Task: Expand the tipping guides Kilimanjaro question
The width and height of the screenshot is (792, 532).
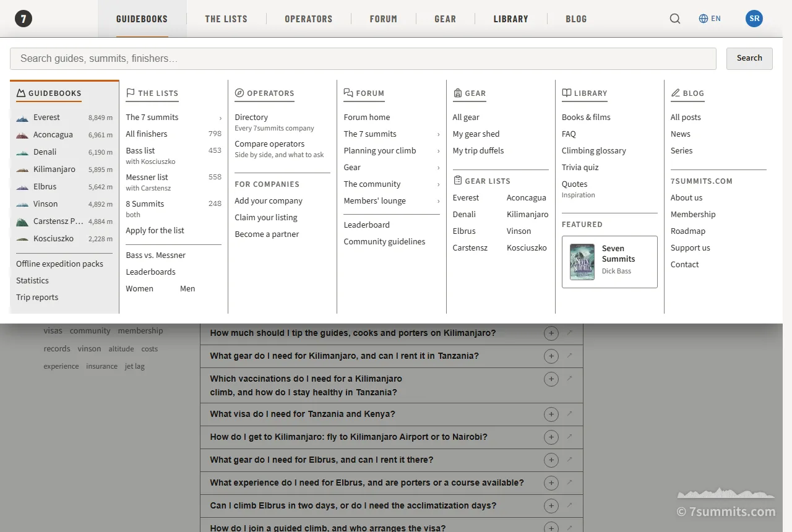Action: [551, 333]
